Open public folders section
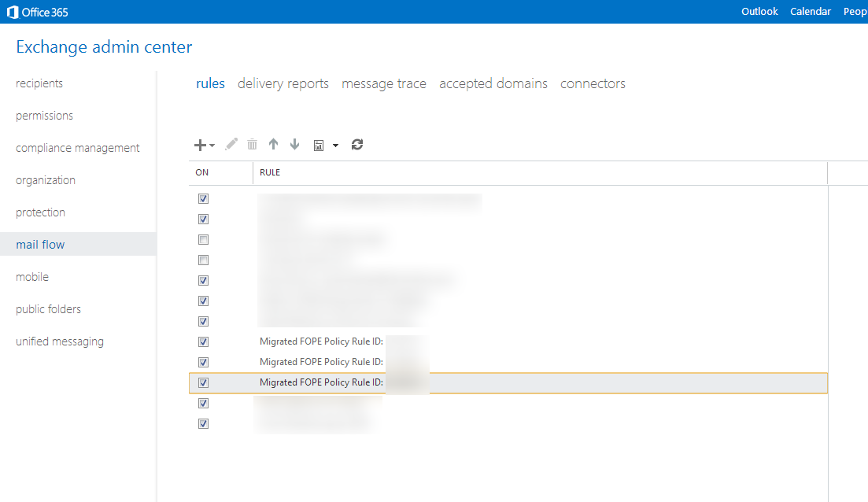This screenshot has width=868, height=502. pos(48,309)
